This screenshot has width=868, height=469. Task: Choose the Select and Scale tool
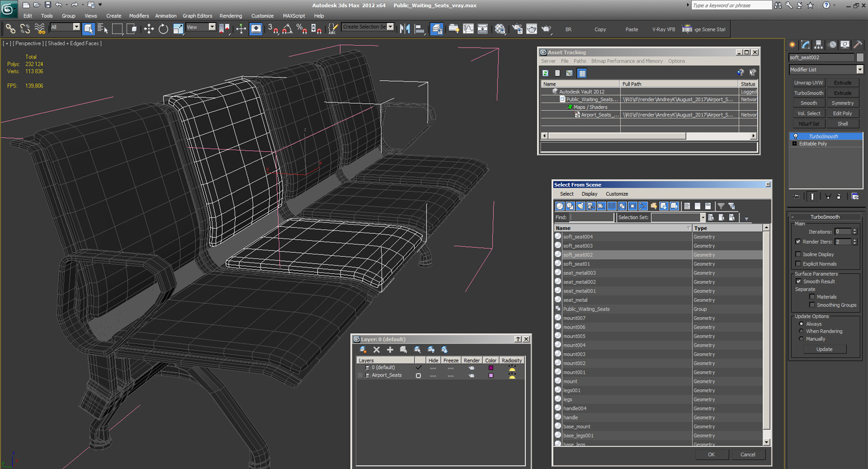178,28
